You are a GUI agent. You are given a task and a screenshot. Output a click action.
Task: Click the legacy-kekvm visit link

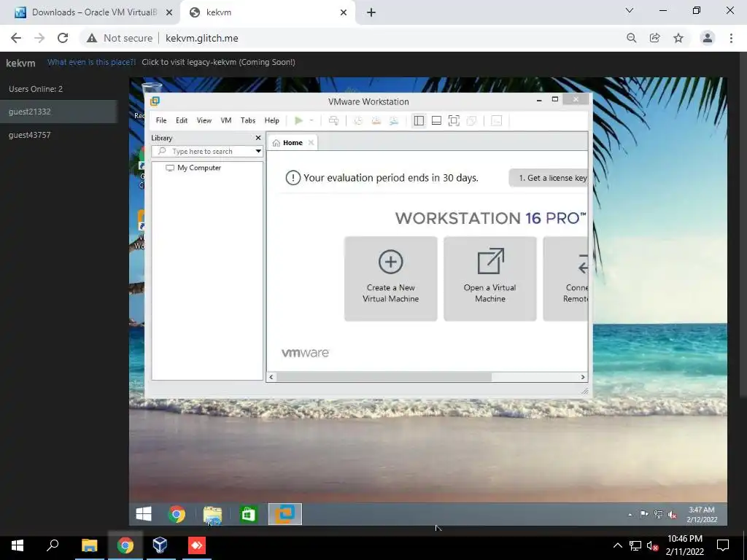click(x=218, y=63)
